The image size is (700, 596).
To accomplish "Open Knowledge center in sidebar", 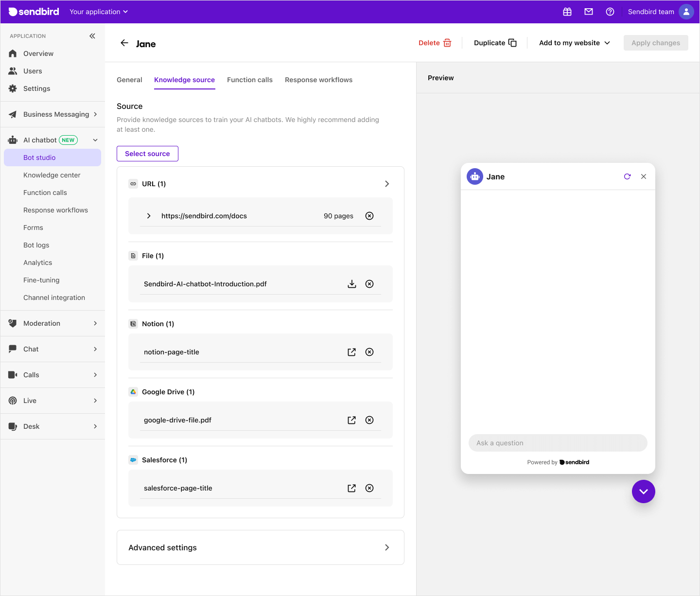I will [x=52, y=175].
